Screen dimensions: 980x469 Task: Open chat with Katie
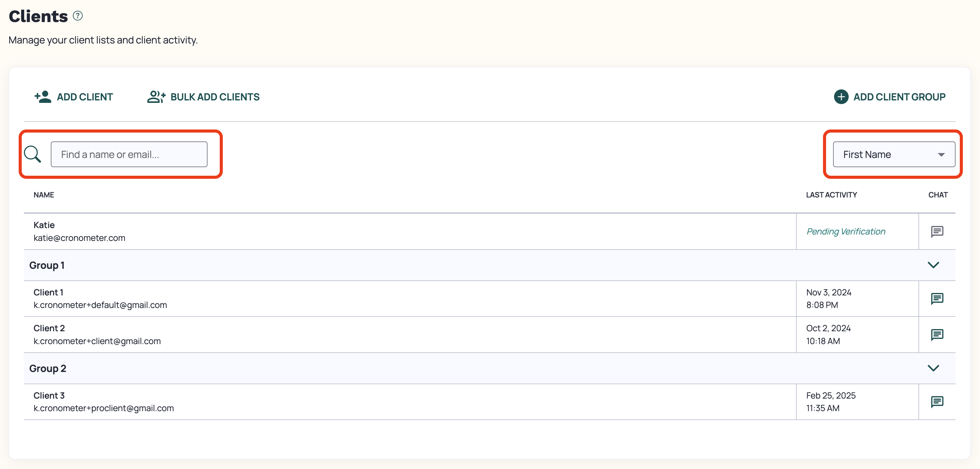[x=937, y=231]
